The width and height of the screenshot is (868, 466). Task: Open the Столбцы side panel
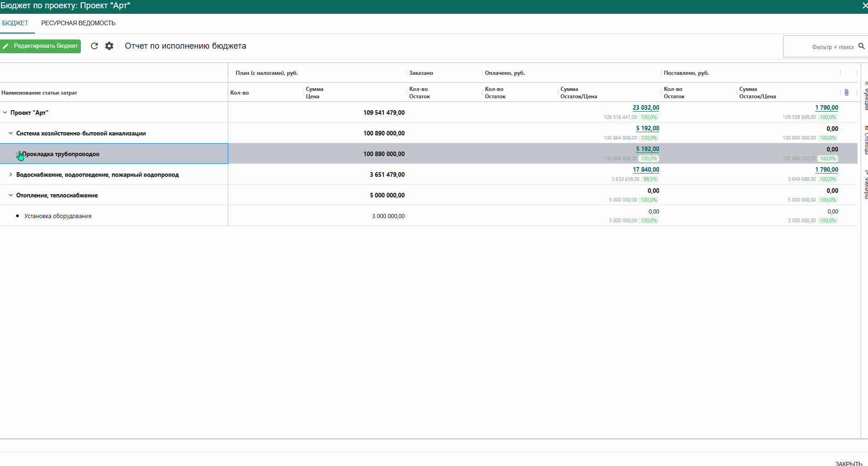tap(865, 140)
